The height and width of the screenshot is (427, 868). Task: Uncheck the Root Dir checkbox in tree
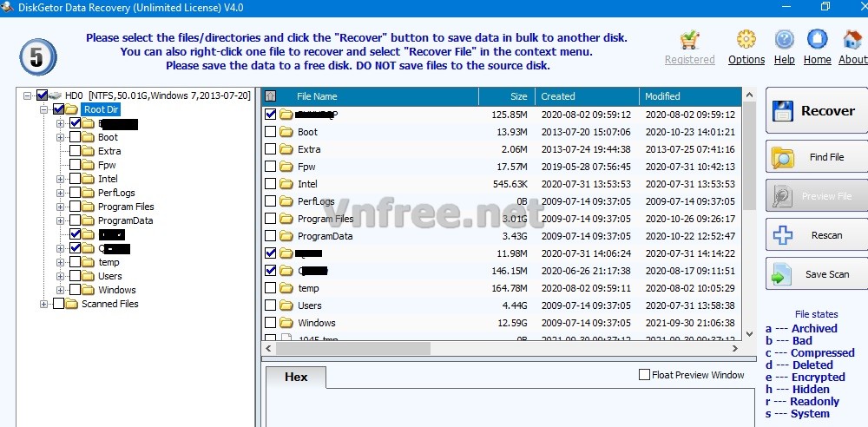58,109
